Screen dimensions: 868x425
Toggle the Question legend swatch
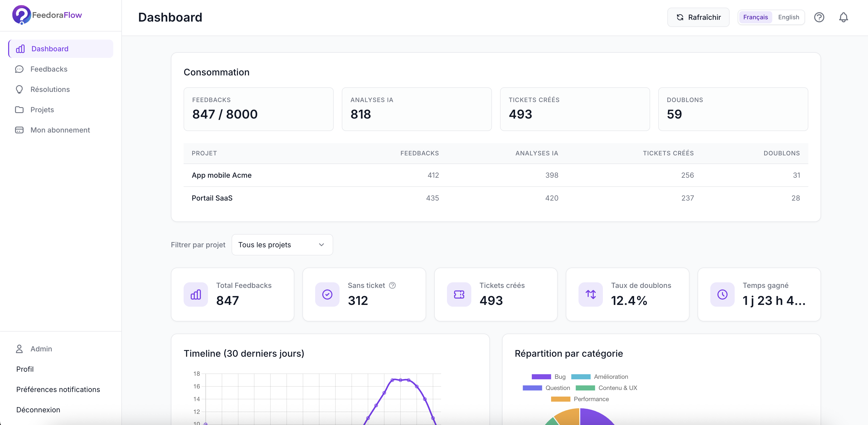click(x=532, y=388)
